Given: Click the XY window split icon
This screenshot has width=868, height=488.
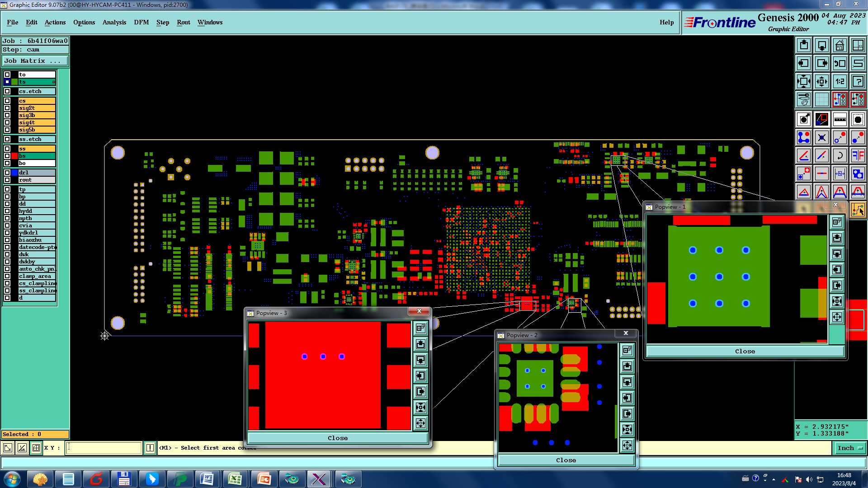Looking at the screenshot, I should [x=858, y=45].
